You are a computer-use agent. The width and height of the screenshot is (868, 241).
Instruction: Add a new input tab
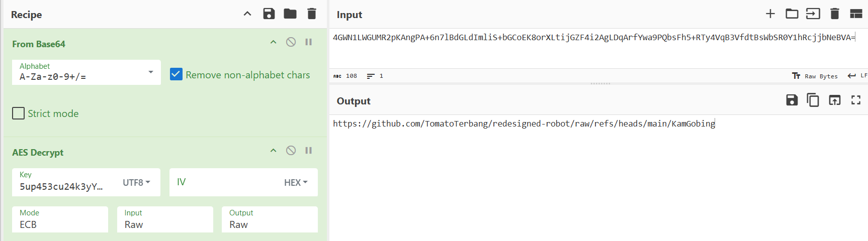tap(770, 14)
